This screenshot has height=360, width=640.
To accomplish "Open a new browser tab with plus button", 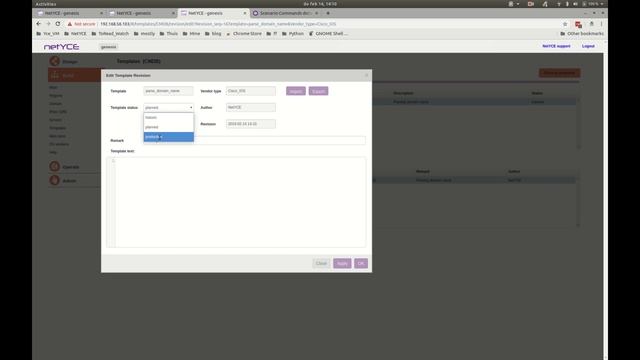I will point(328,13).
